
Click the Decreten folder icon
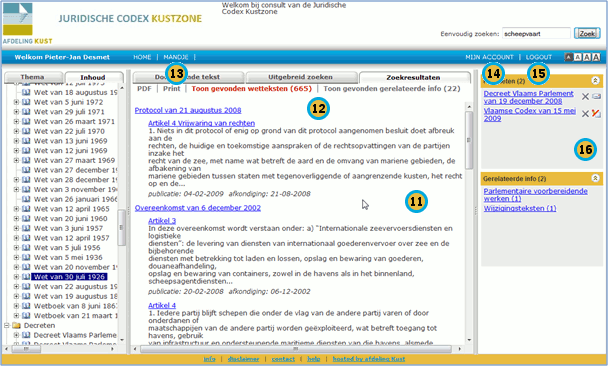click(16, 325)
